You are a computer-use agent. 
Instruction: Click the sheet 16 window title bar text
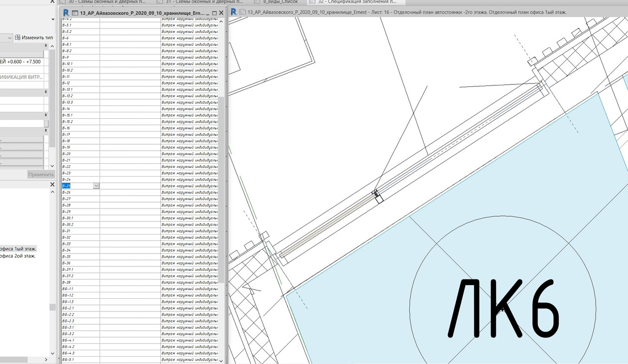point(407,12)
